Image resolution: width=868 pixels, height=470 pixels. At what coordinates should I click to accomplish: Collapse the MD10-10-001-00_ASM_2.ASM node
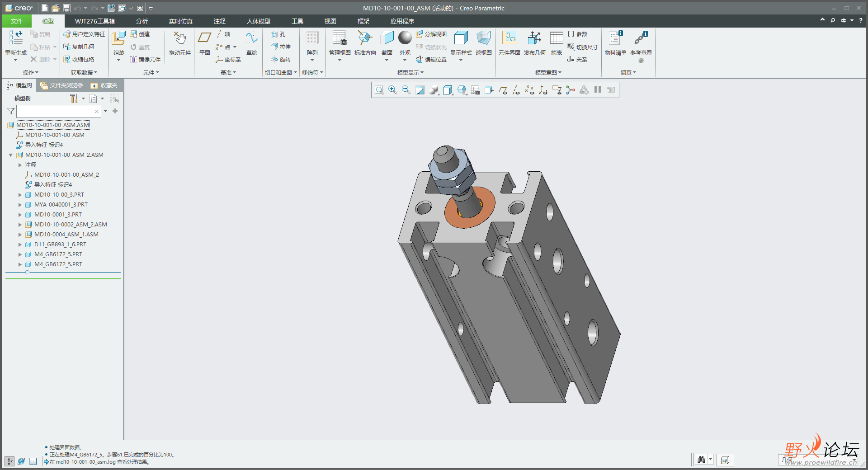[10, 155]
